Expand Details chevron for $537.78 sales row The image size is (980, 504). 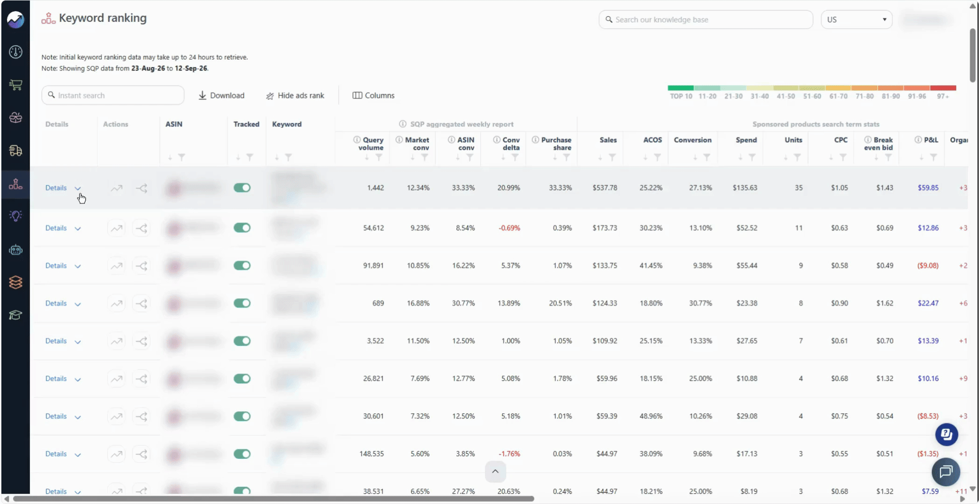(x=78, y=188)
